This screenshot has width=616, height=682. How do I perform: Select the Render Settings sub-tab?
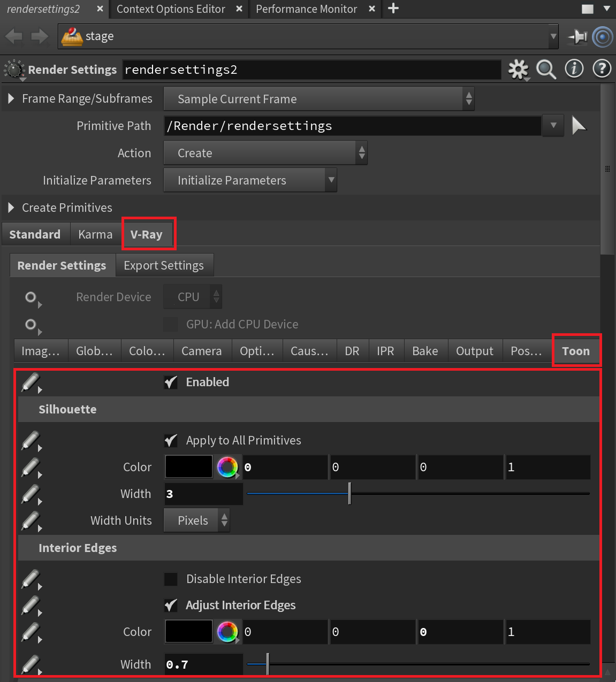(x=62, y=265)
